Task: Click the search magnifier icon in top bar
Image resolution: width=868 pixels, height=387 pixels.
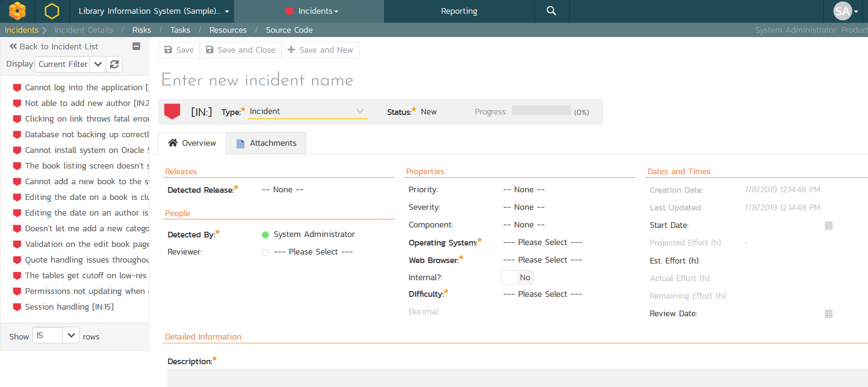Action: [551, 11]
